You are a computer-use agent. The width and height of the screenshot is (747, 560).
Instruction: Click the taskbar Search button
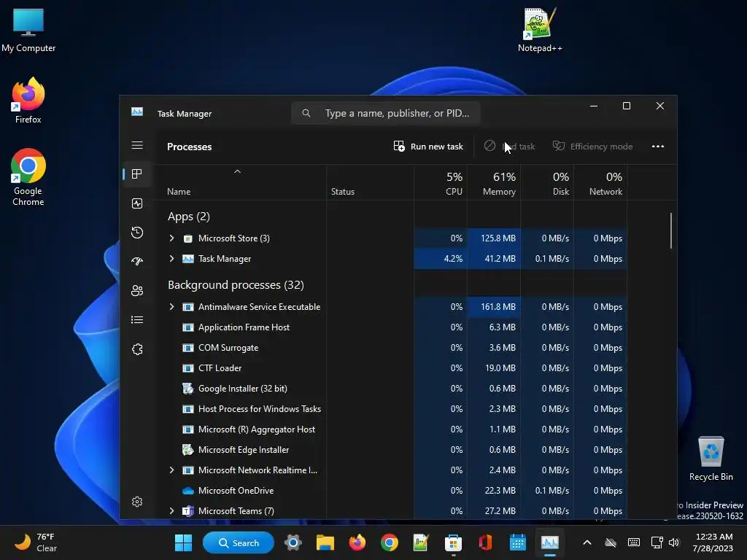click(239, 542)
